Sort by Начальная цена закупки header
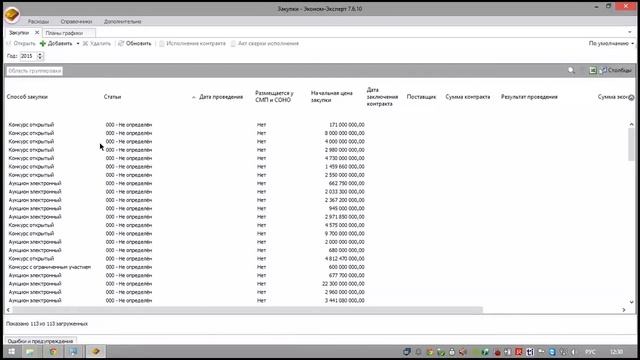This screenshot has height=360, width=640. pos(331,97)
